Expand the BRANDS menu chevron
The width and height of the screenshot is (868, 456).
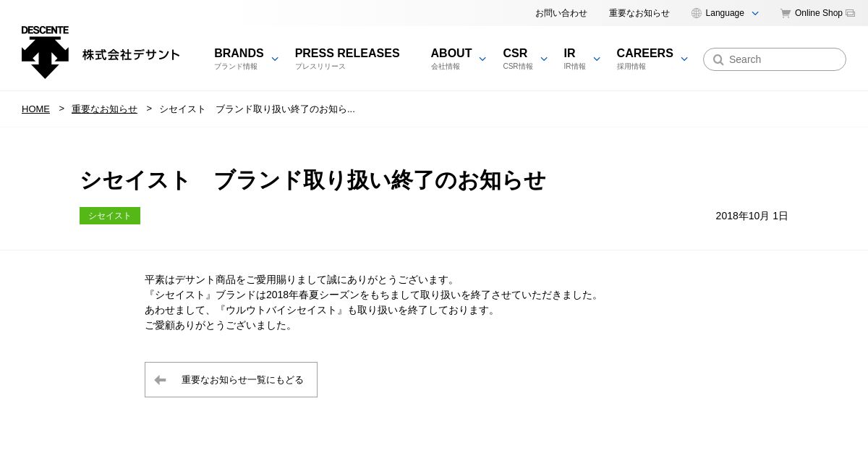(x=275, y=59)
